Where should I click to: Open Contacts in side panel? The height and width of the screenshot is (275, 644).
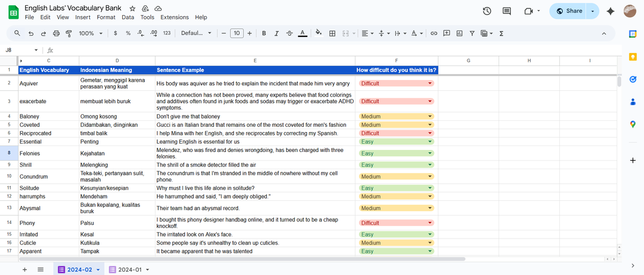(633, 102)
